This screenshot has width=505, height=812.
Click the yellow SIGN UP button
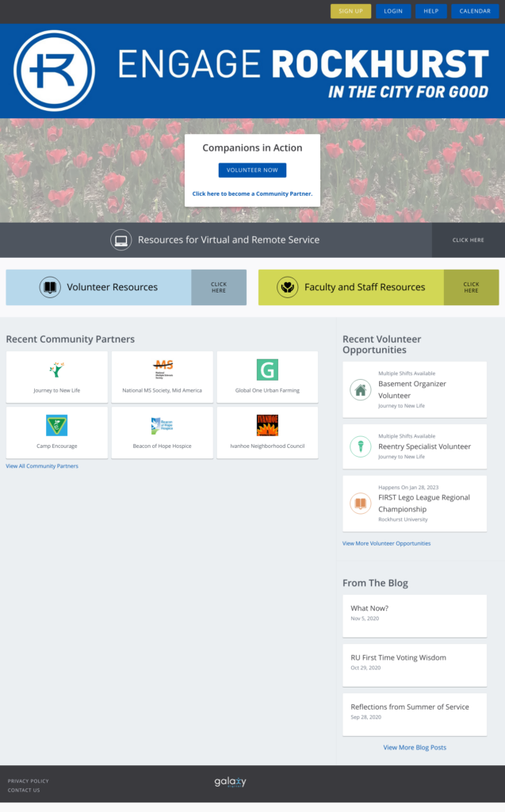[350, 11]
